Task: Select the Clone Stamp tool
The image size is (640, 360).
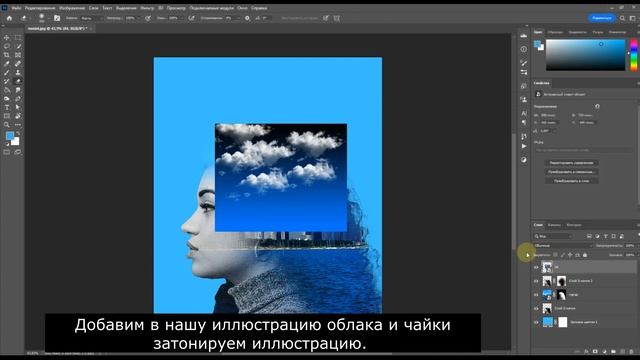Action: pyautogui.click(x=18, y=73)
